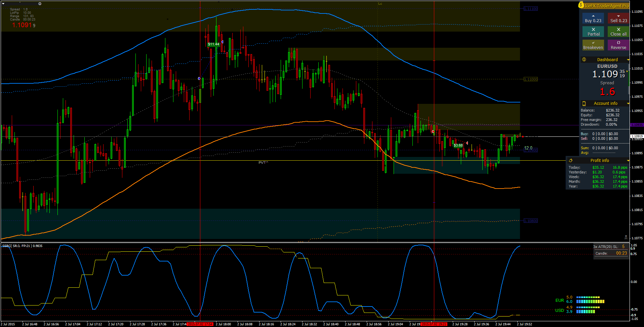644x327 pixels.
Task: Click the small icon at chart bottom-right corner
Action: (x=626, y=237)
